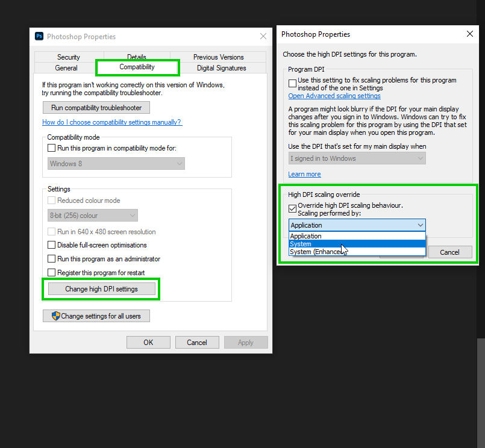
Task: Check Disable full-screen optimisations
Action: (51, 245)
